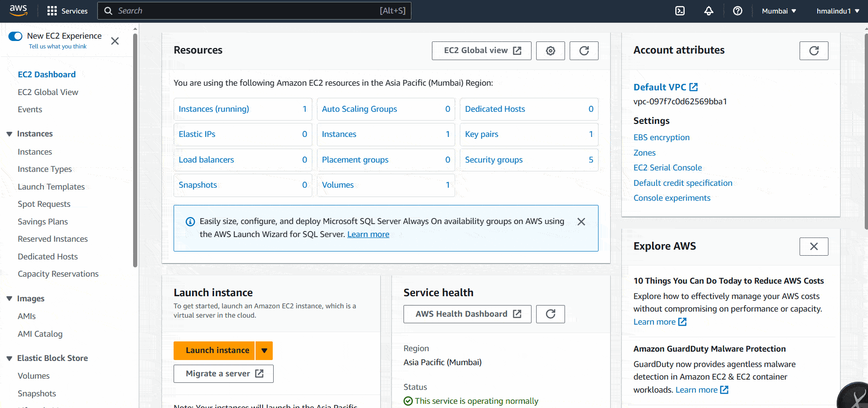Open Default credit specification link

(683, 183)
